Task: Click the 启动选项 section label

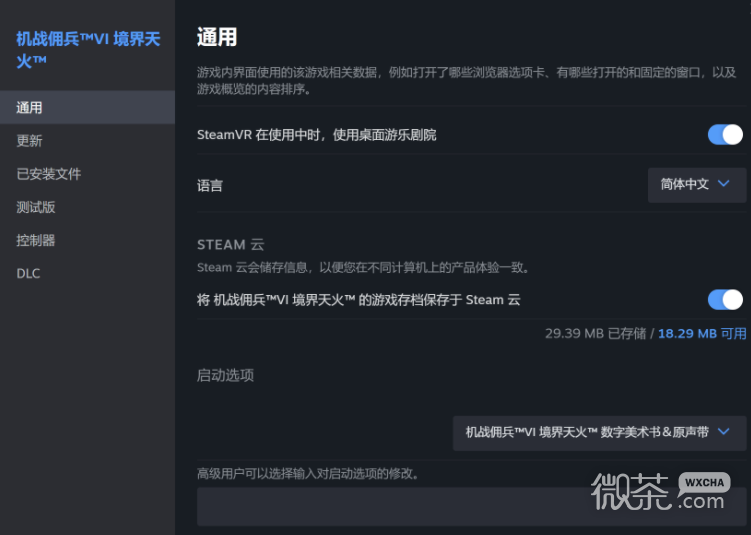Action: pyautogui.click(x=225, y=375)
